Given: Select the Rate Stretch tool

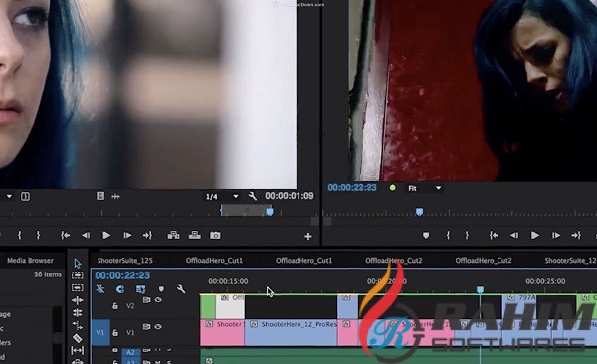Looking at the screenshot, I should coord(78,325).
